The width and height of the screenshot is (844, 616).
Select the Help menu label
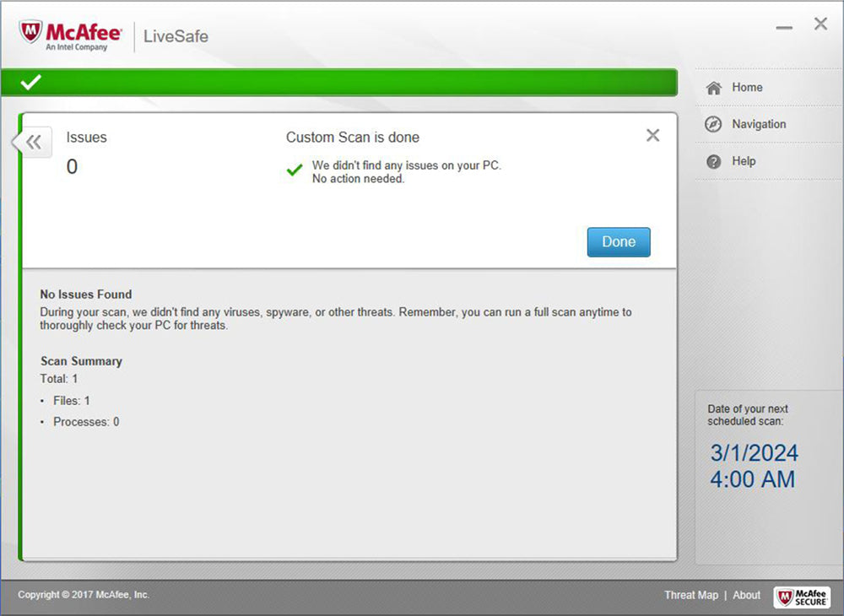pyautogui.click(x=744, y=161)
